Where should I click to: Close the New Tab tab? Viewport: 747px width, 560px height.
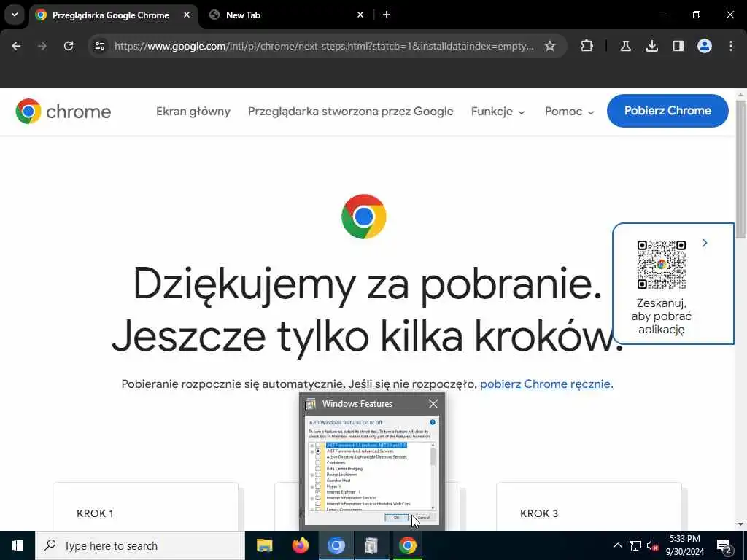pyautogui.click(x=360, y=15)
